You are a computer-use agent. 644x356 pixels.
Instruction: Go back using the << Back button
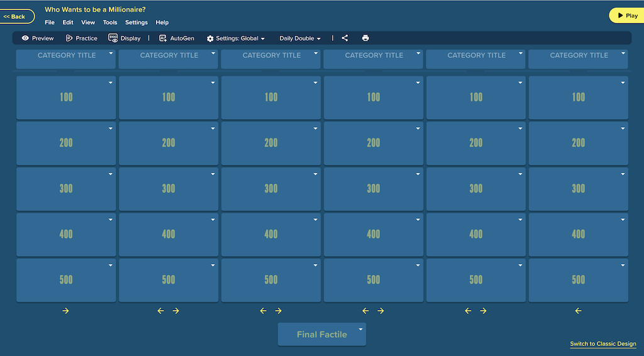tap(16, 16)
